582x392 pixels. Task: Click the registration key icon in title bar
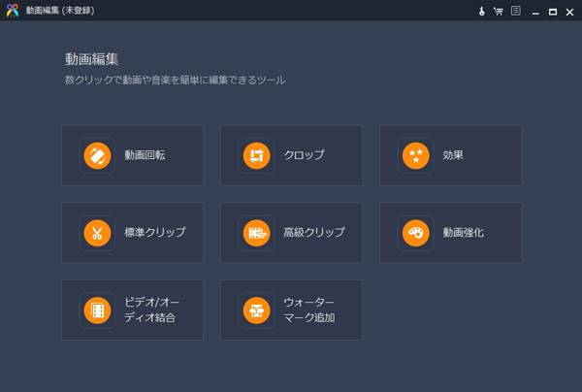482,11
